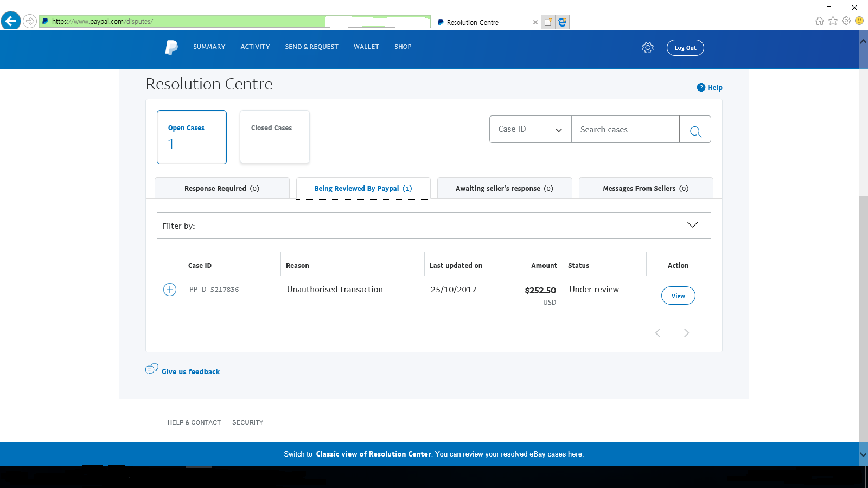Click the browser forward arrow button

coord(30,21)
